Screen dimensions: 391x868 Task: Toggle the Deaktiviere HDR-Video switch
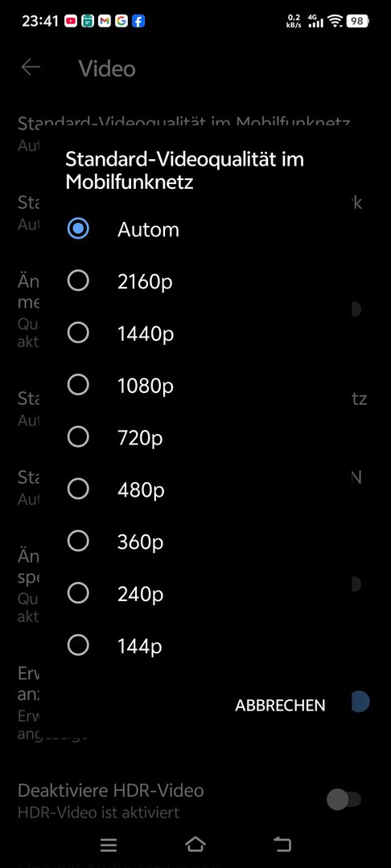(344, 800)
